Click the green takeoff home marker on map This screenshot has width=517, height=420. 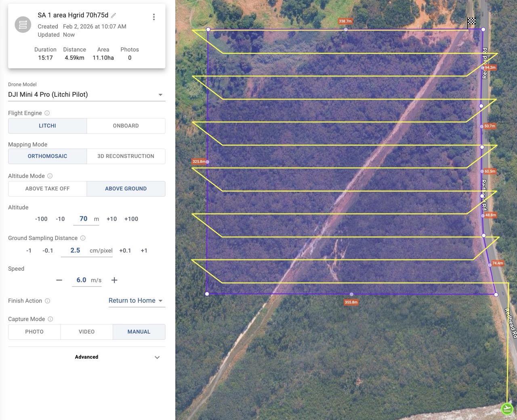507,409
